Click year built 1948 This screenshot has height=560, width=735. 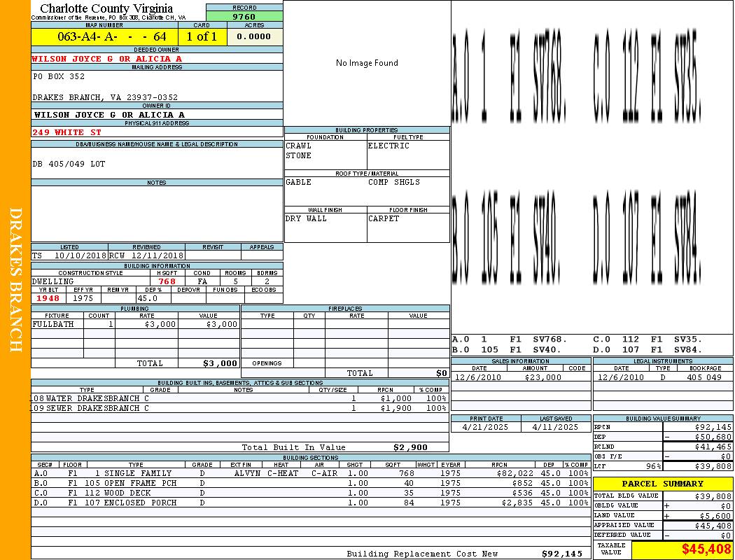(48, 298)
